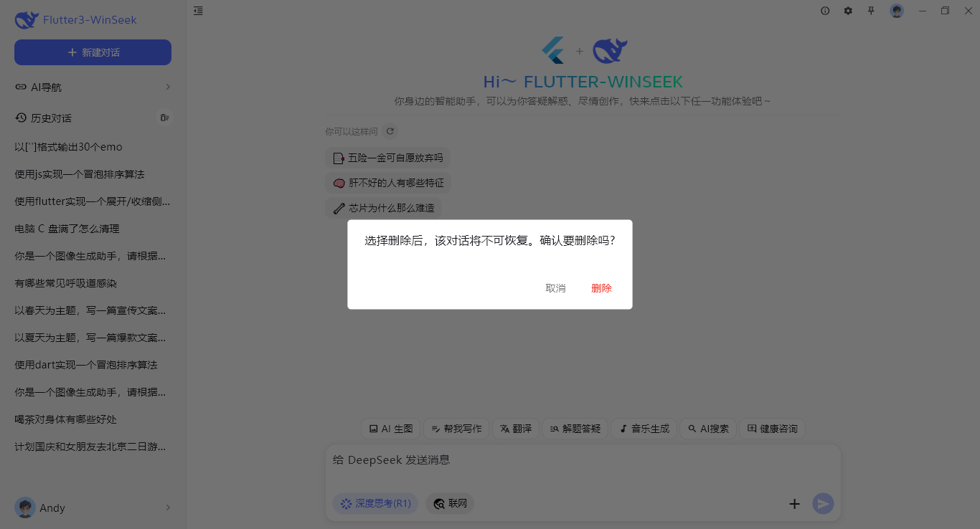Click the clear history icon beside 历史对话
This screenshot has height=529, width=980.
tap(164, 118)
